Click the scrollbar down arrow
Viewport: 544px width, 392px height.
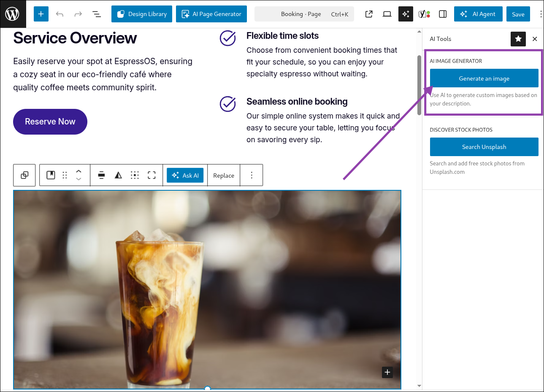pyautogui.click(x=419, y=386)
